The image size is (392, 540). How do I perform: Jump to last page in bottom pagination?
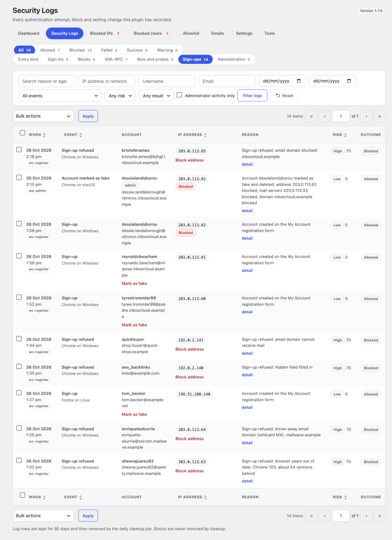coord(380,516)
